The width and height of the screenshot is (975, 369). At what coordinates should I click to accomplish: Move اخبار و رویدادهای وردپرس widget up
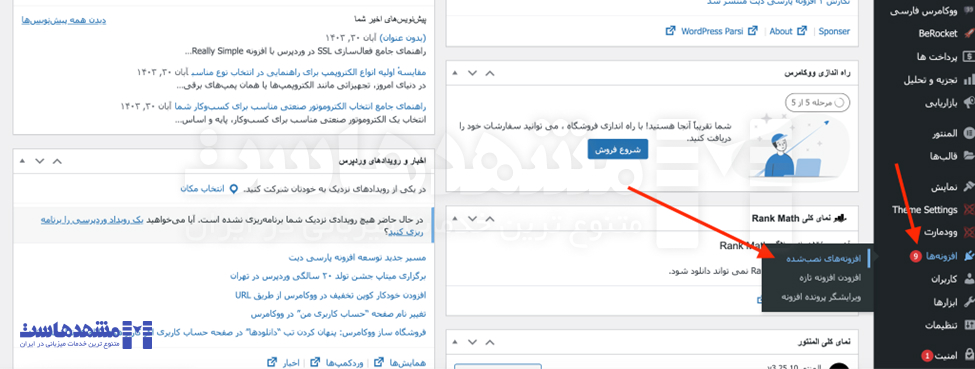pos(57,161)
